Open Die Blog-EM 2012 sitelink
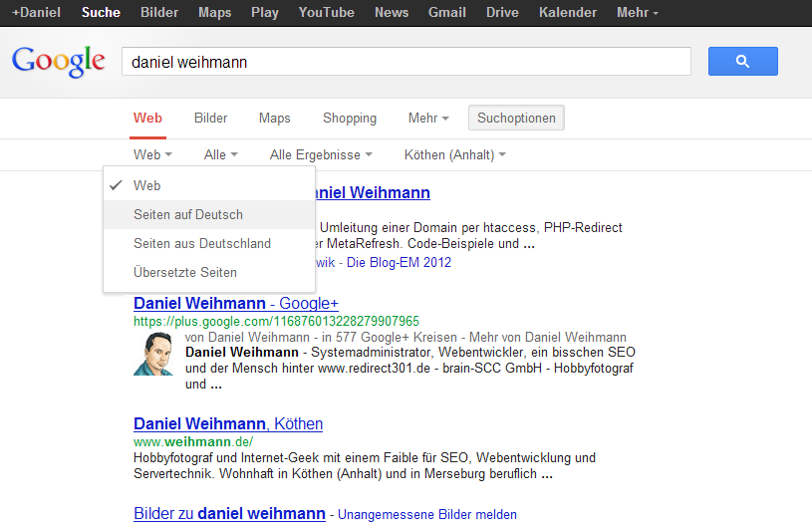 pos(399,263)
